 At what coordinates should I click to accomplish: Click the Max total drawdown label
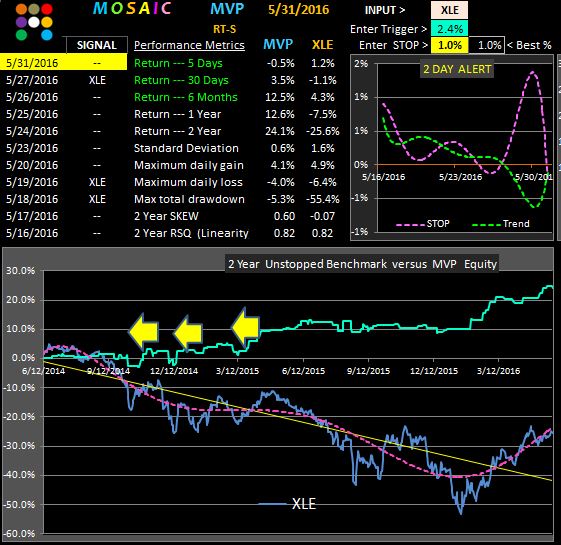[189, 199]
